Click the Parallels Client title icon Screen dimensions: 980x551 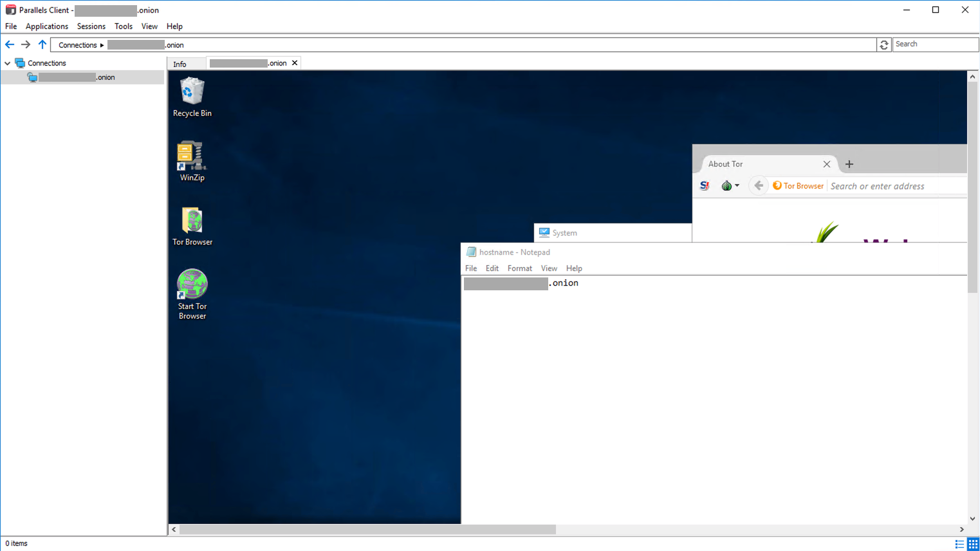point(11,10)
